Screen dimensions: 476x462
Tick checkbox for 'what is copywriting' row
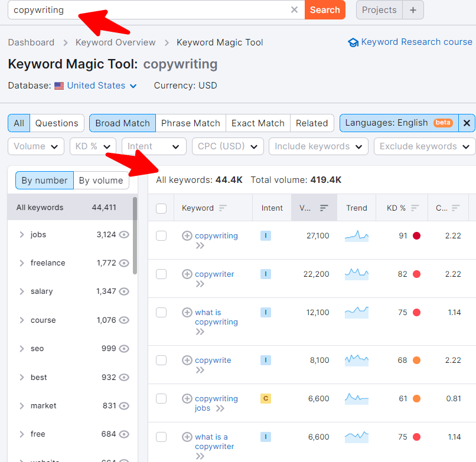161,312
